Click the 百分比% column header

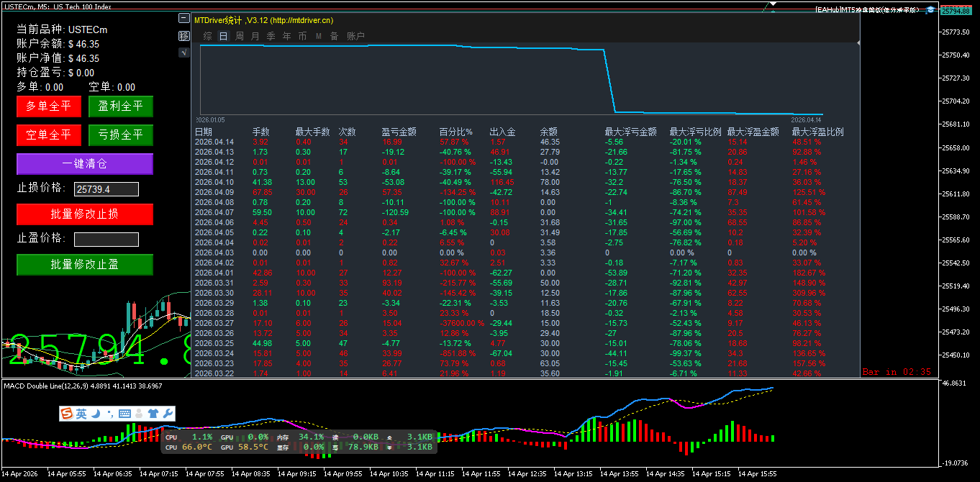pos(456,132)
